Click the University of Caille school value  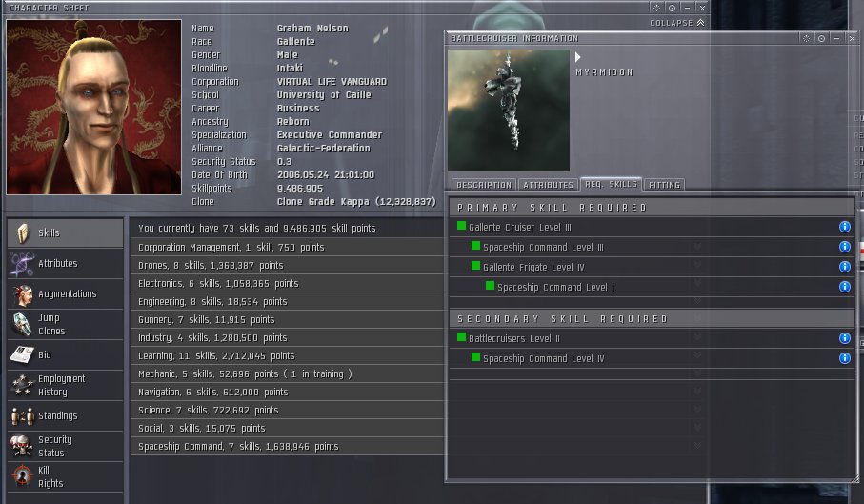pyautogui.click(x=324, y=94)
